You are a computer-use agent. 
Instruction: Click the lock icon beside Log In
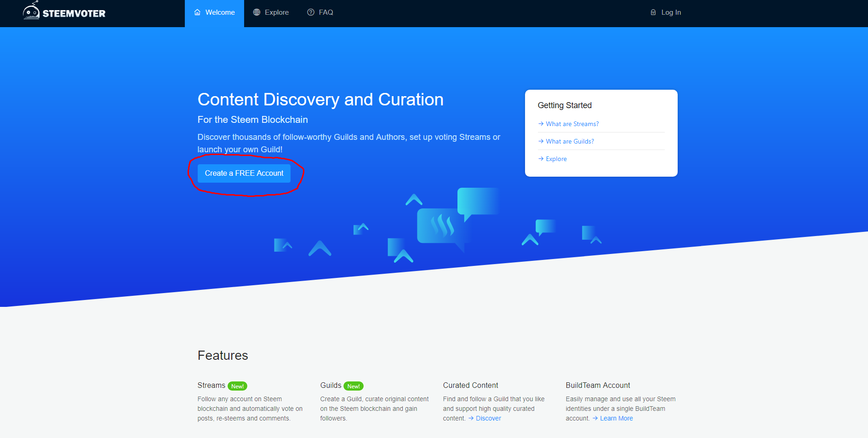click(653, 12)
